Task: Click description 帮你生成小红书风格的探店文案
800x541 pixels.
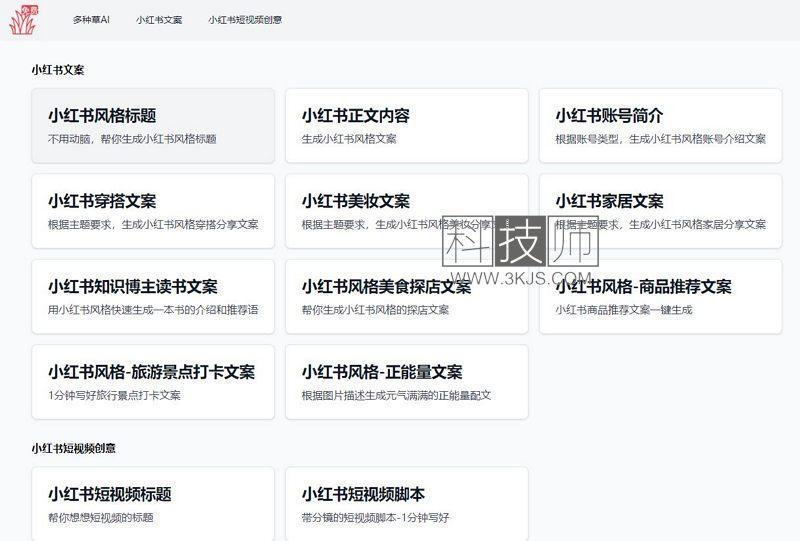Action: pos(375,310)
